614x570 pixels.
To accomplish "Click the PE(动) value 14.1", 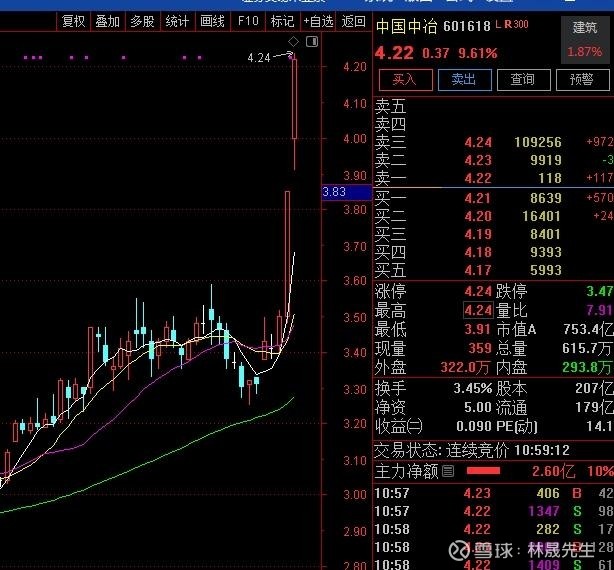I will pos(600,426).
